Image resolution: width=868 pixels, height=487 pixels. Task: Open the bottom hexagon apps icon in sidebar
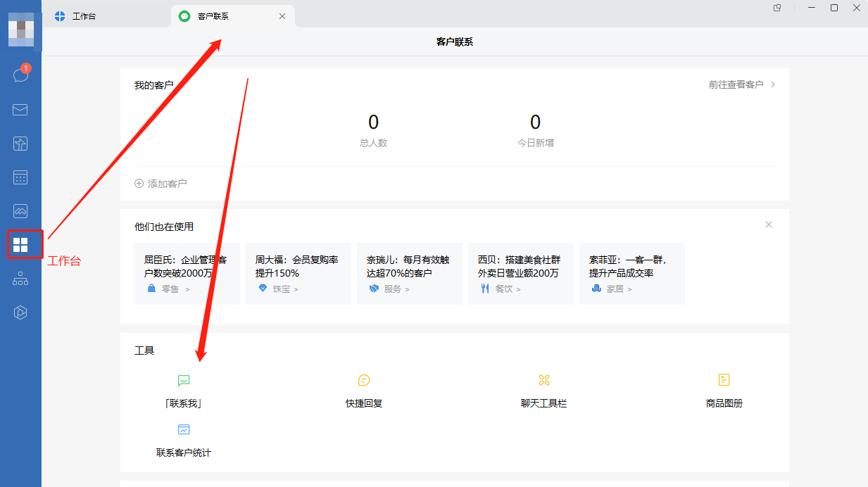pyautogui.click(x=20, y=312)
